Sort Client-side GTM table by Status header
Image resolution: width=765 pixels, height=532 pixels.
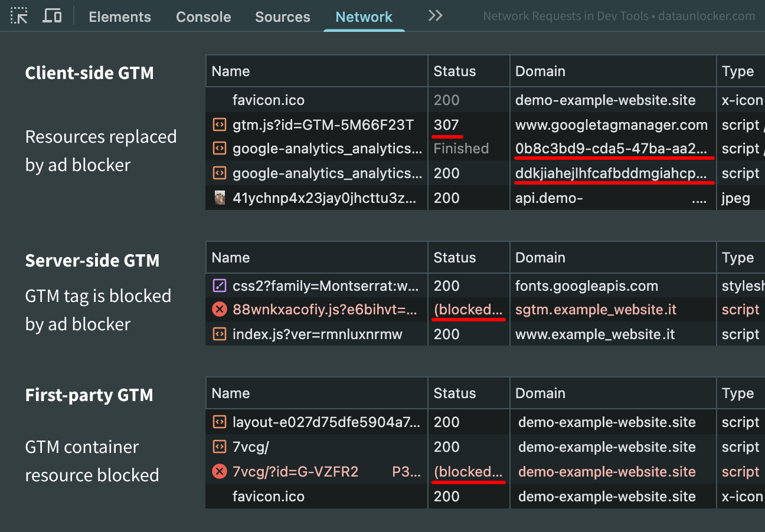pos(455,71)
